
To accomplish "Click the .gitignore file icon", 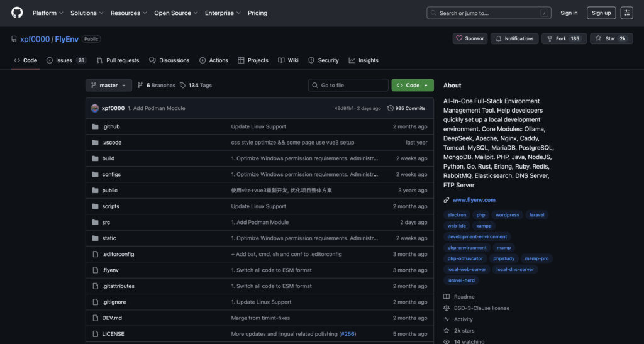I will pos(96,302).
